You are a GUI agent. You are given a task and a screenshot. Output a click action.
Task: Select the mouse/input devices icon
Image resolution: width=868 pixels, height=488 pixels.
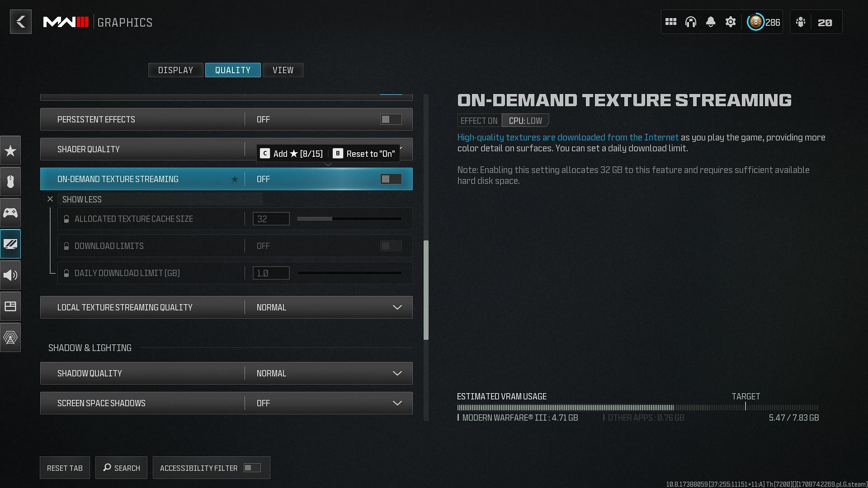(11, 183)
